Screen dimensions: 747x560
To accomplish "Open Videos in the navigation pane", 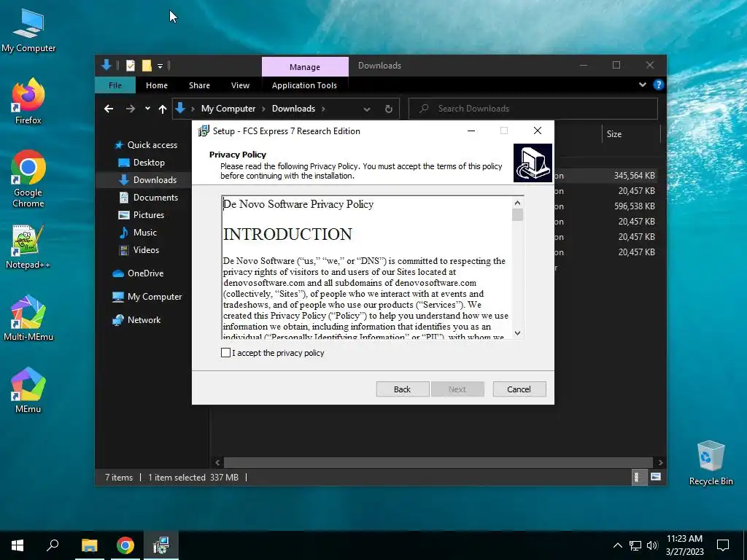I will click(x=139, y=250).
